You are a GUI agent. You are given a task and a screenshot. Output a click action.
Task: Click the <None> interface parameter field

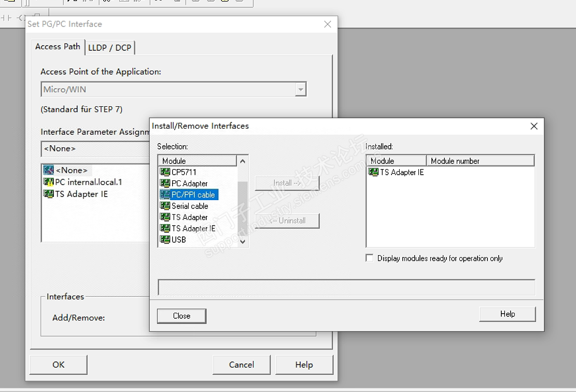tap(95, 148)
